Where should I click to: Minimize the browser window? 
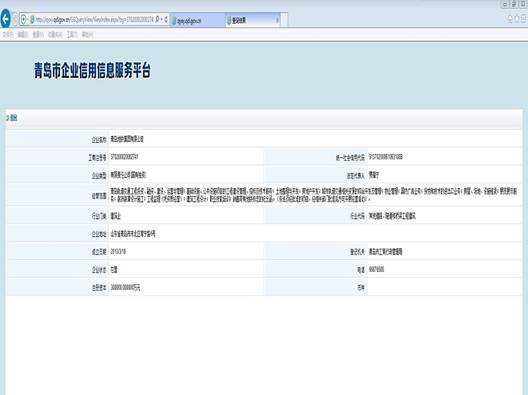click(x=505, y=4)
